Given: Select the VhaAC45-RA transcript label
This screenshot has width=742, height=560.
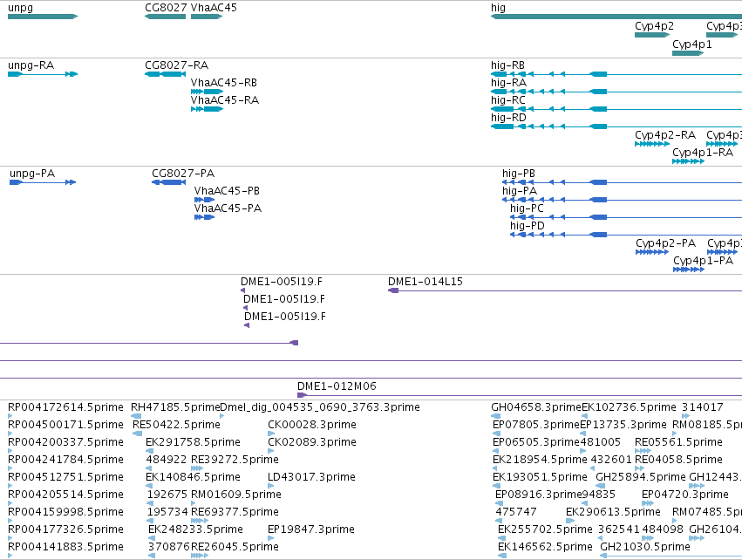Looking at the screenshot, I should (x=225, y=100).
